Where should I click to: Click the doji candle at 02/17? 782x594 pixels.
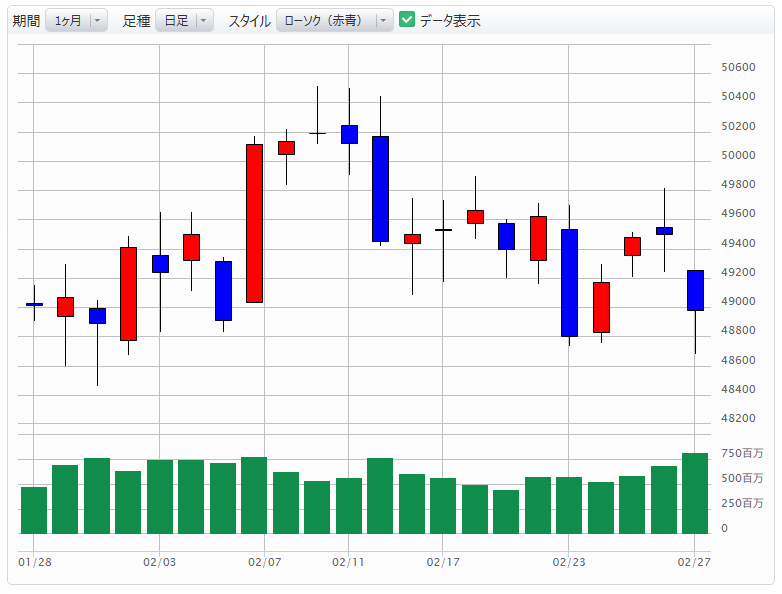(443, 230)
